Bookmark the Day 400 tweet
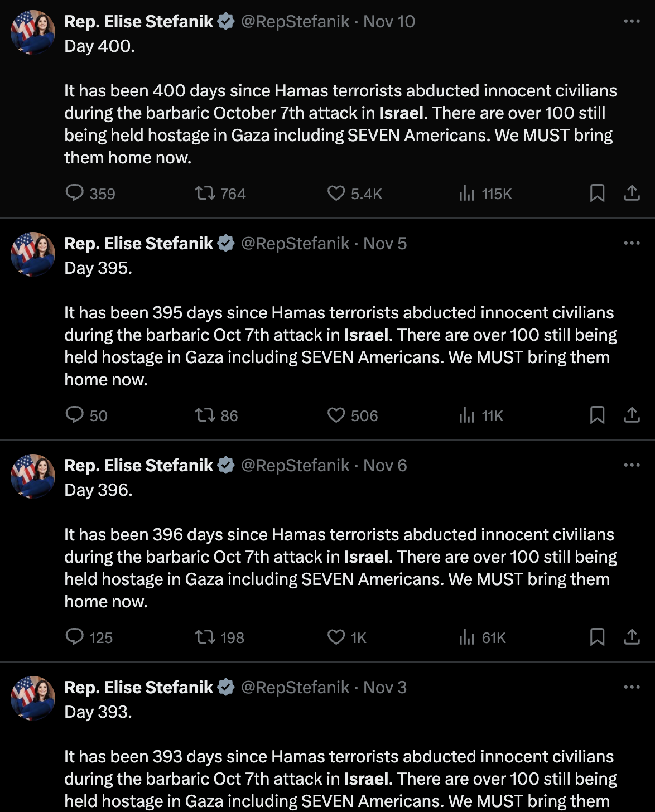The width and height of the screenshot is (655, 812). pyautogui.click(x=597, y=193)
